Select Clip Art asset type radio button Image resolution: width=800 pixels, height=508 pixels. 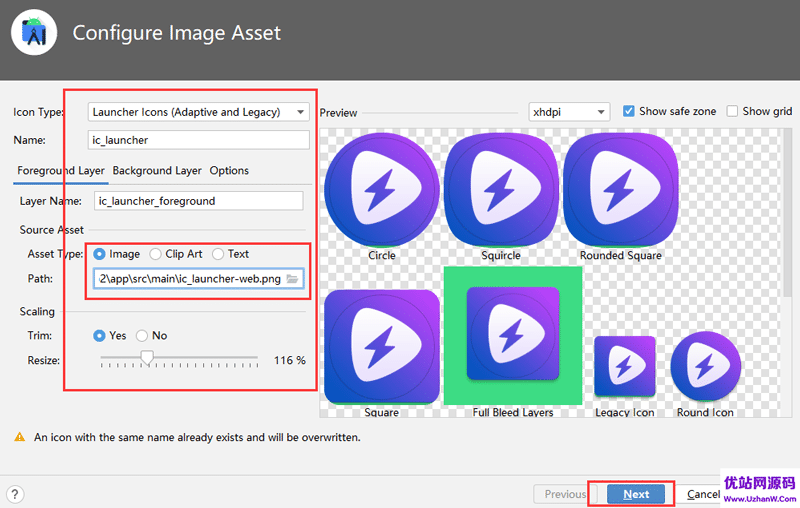pos(156,254)
